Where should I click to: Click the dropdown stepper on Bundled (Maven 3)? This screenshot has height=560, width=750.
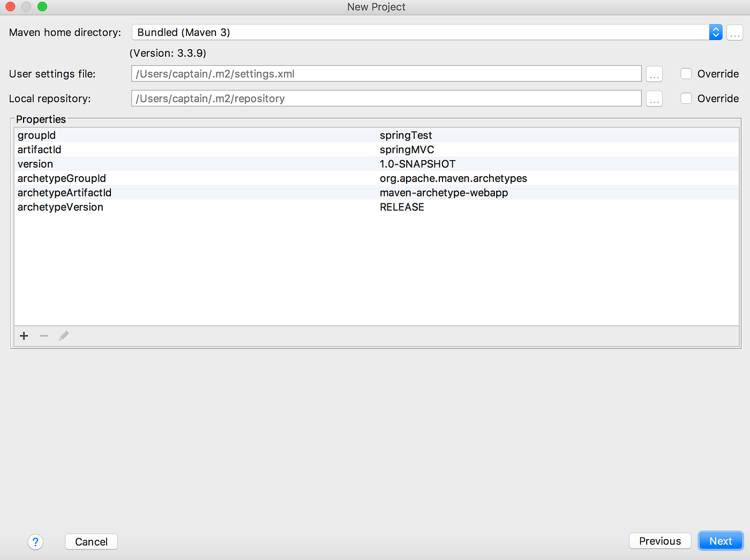[716, 32]
